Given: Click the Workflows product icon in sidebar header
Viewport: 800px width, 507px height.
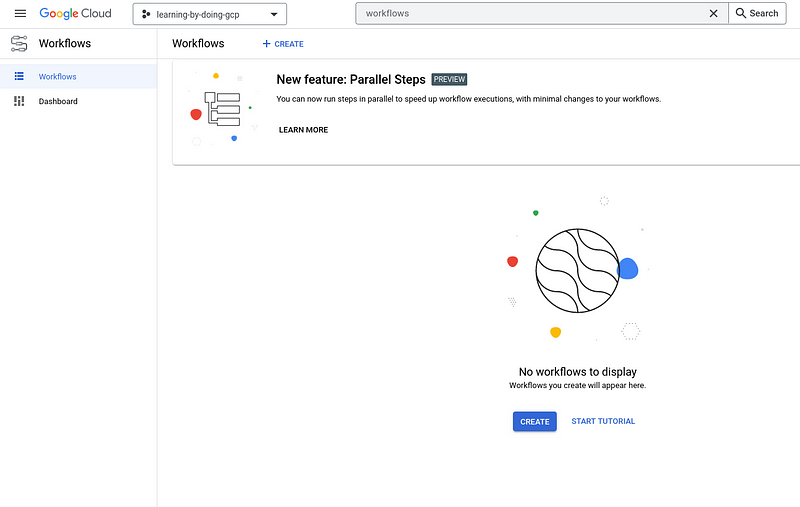Looking at the screenshot, I should coord(19,44).
